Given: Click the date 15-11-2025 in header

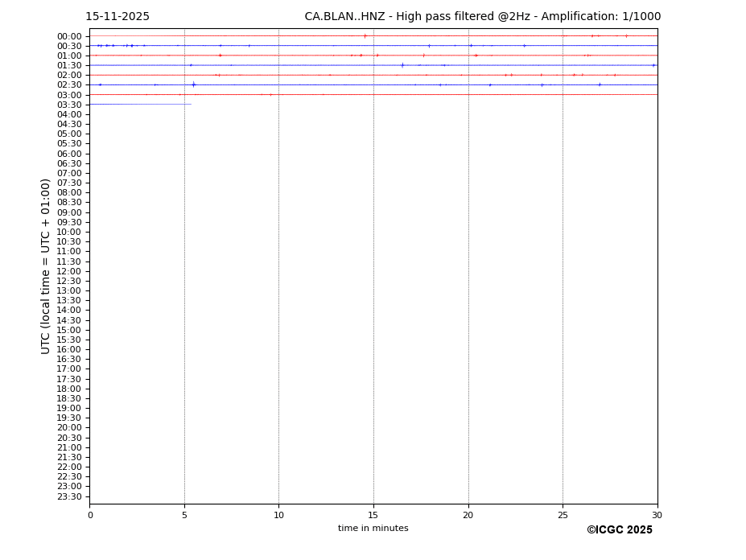Looking at the screenshot, I should click(x=117, y=17).
